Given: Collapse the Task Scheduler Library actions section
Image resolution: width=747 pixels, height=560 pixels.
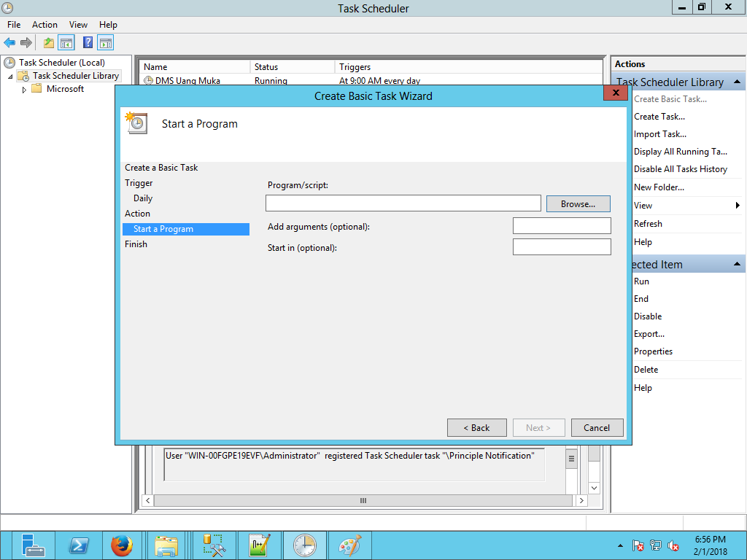Looking at the screenshot, I should [x=738, y=82].
